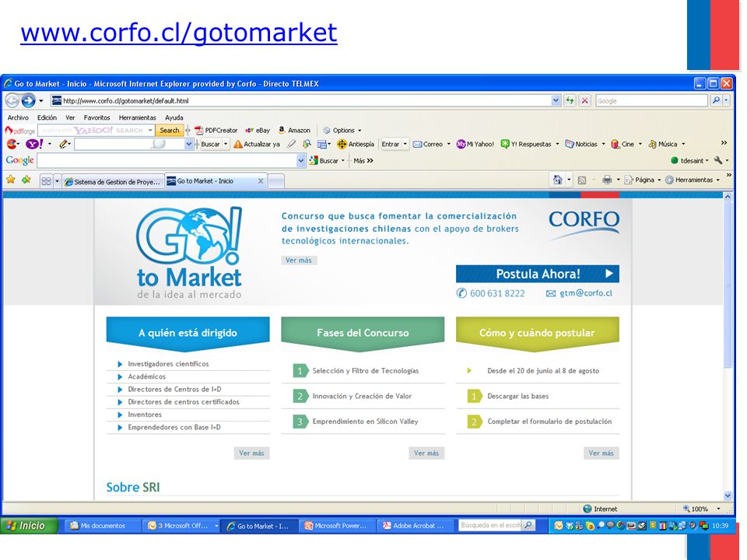Click Descargar las bases step
747x560 pixels.
tap(518, 396)
